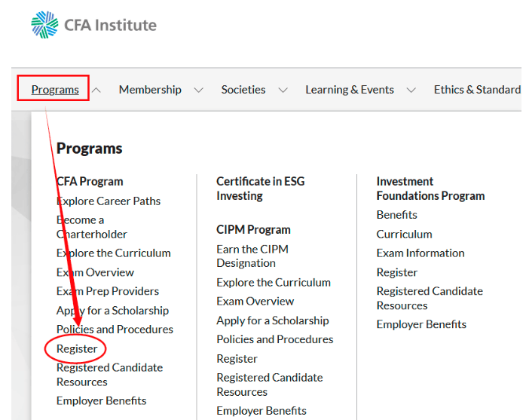Screen dimensions: 523x420
Task: Click the CFA Institute logo icon
Action: pyautogui.click(x=44, y=25)
